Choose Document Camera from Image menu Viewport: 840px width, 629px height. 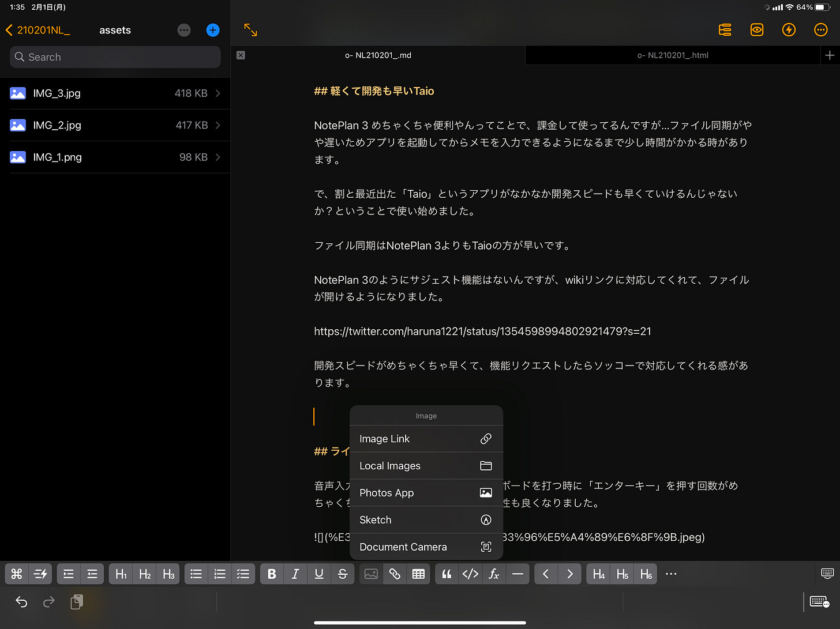coord(426,547)
